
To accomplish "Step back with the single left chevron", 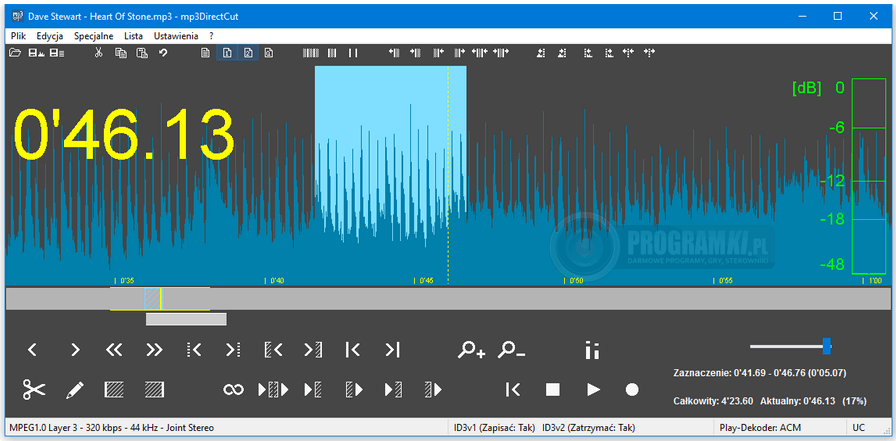I will (x=33, y=350).
